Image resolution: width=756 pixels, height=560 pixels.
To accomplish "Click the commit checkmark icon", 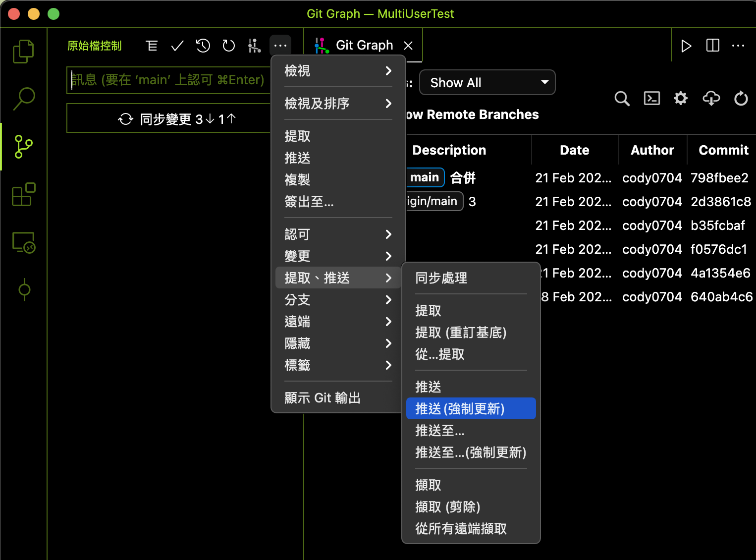I will (177, 46).
